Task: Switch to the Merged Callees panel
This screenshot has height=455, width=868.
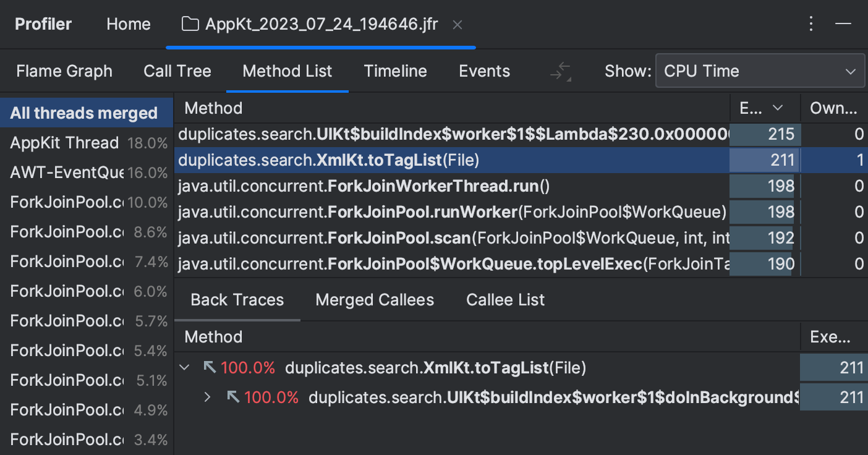Action: point(374,299)
